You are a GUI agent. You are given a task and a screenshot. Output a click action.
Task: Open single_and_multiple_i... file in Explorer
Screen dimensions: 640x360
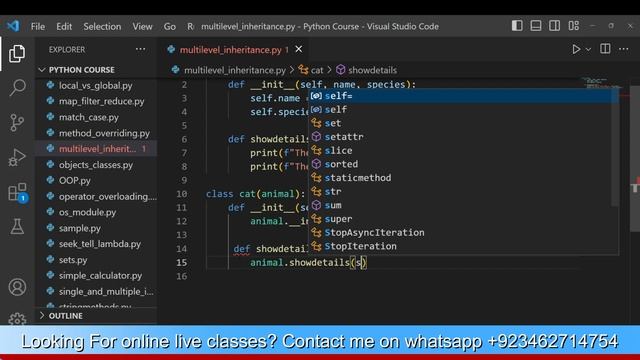click(96, 291)
